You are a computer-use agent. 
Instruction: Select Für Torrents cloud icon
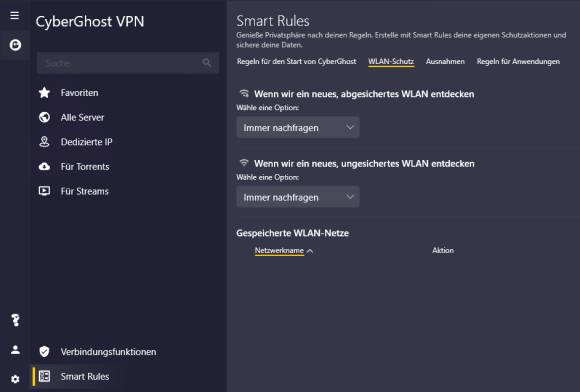click(44, 166)
